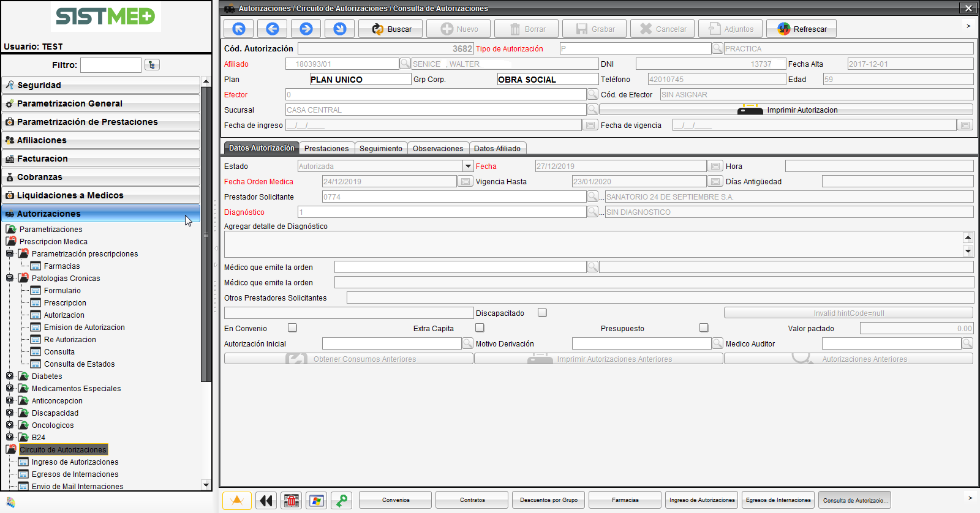Click into the Filtro input field
The width and height of the screenshot is (980, 513).
click(x=111, y=65)
